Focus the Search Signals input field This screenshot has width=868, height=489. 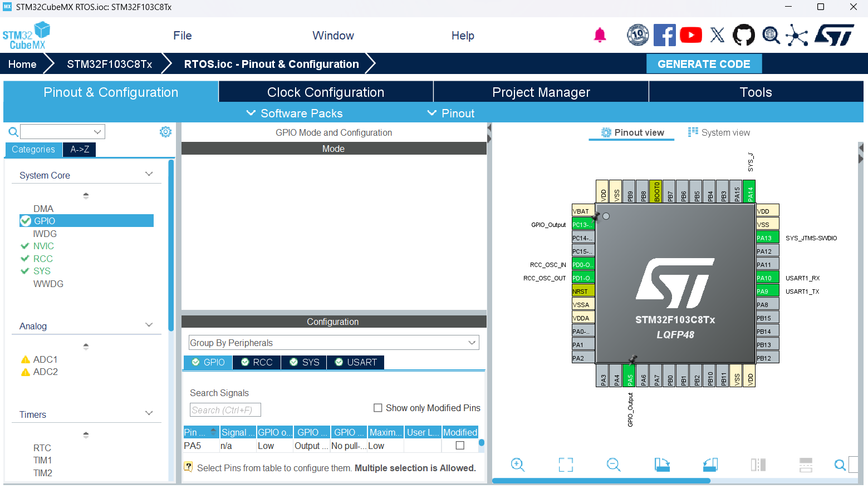[x=225, y=410]
